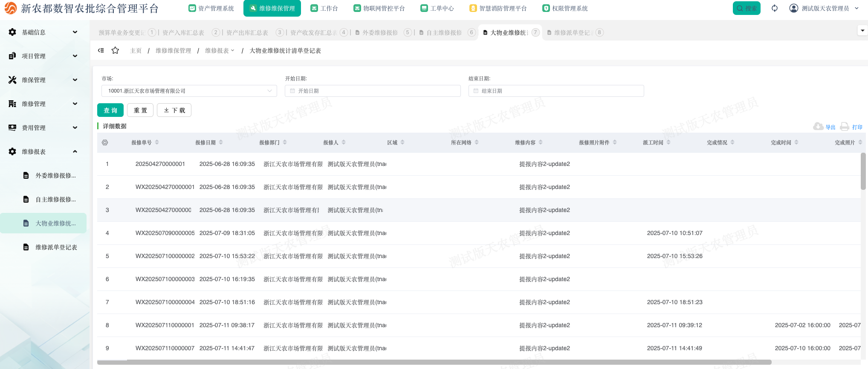Open the 市场 dropdown selector
Image resolution: width=868 pixels, height=369 pixels.
point(189,91)
